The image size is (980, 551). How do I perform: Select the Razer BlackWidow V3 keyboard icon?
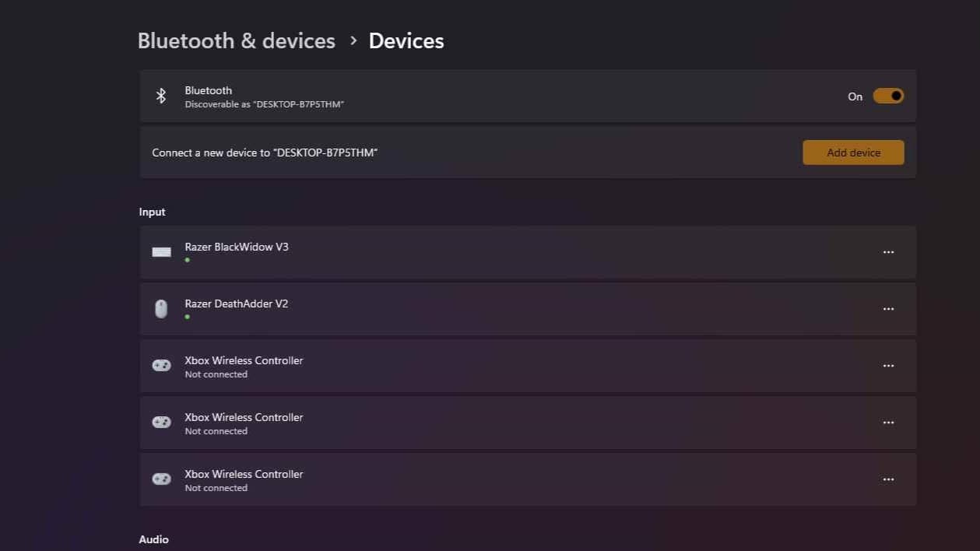161,251
